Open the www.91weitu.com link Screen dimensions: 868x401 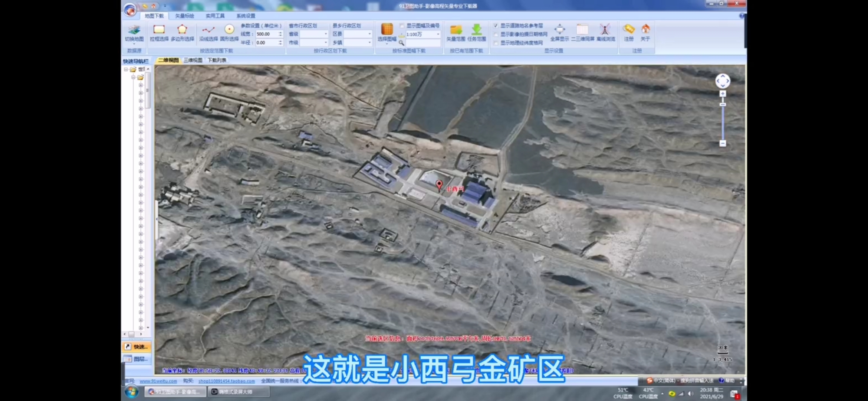coord(158,381)
